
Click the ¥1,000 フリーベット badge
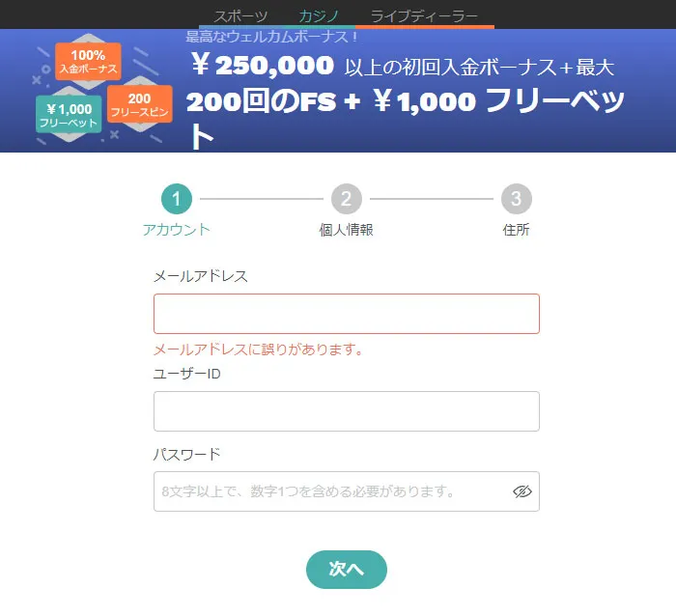click(x=68, y=115)
